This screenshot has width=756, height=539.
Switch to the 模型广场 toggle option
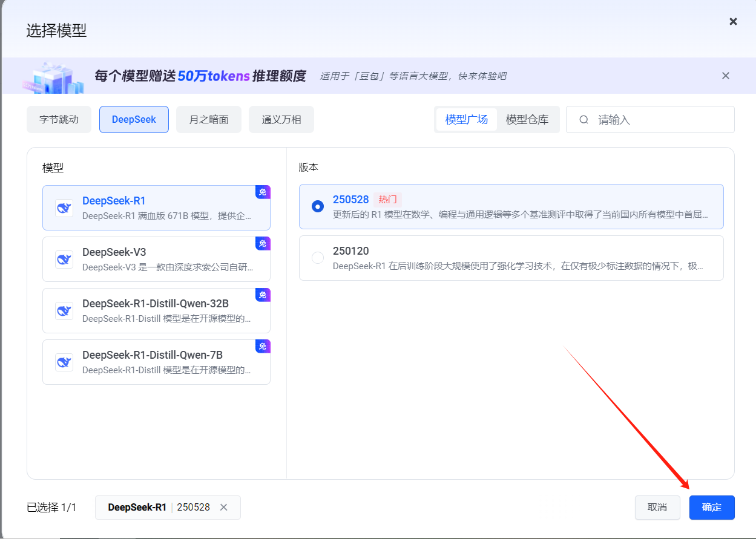(466, 120)
